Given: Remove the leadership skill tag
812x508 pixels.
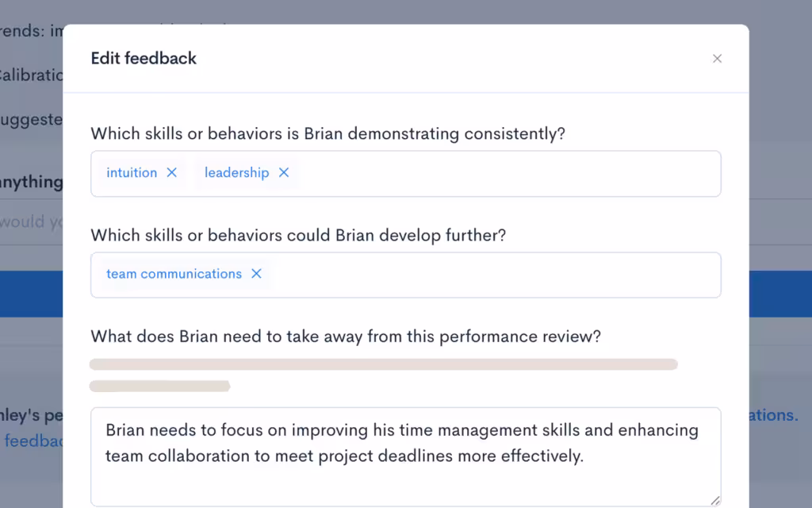Looking at the screenshot, I should pos(284,172).
